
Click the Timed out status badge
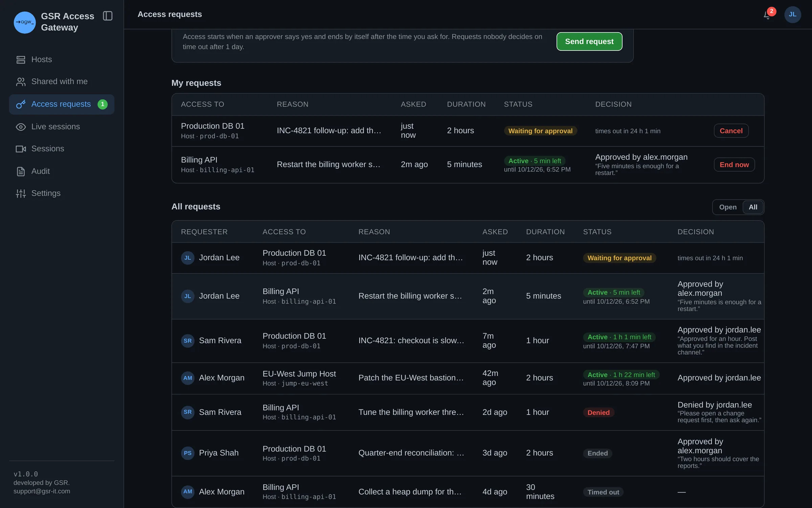[x=603, y=492]
